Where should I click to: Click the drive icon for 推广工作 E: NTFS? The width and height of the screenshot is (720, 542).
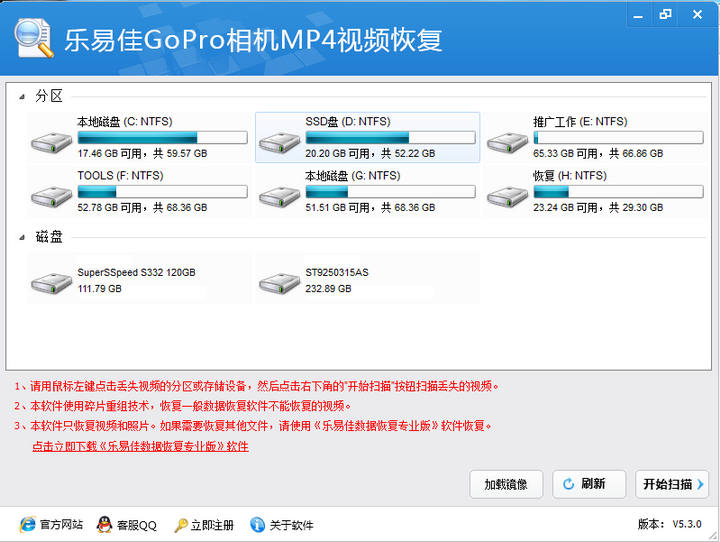click(x=507, y=143)
